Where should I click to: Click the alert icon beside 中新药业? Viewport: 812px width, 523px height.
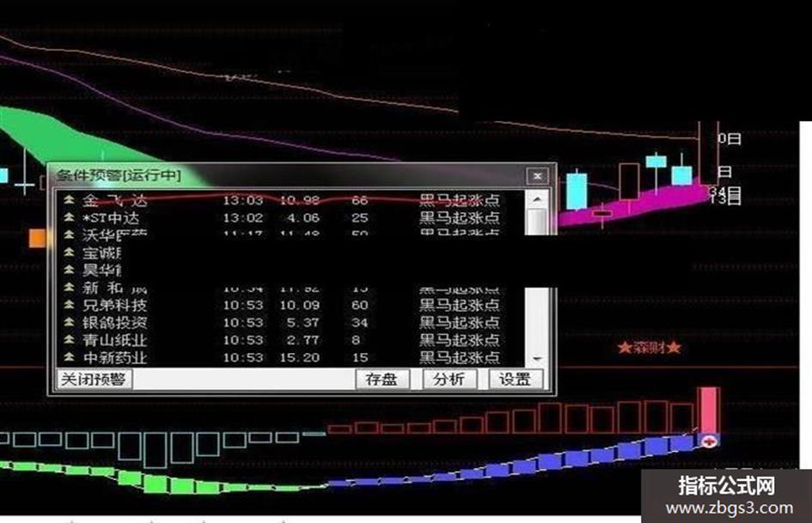(x=69, y=356)
